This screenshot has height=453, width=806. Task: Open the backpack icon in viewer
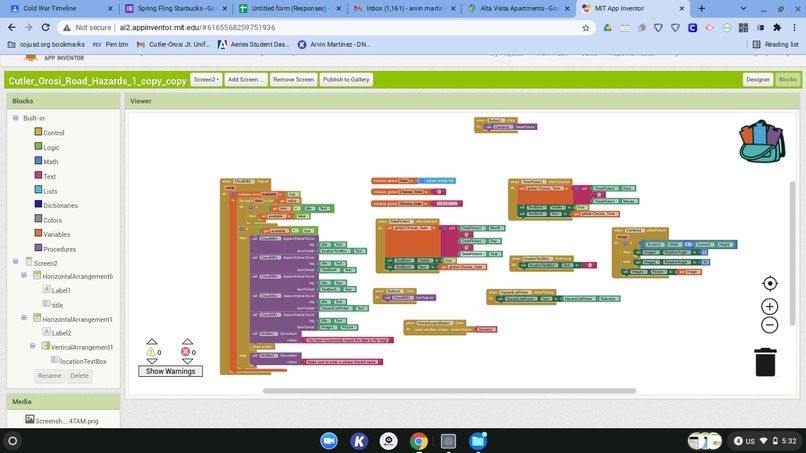click(762, 141)
